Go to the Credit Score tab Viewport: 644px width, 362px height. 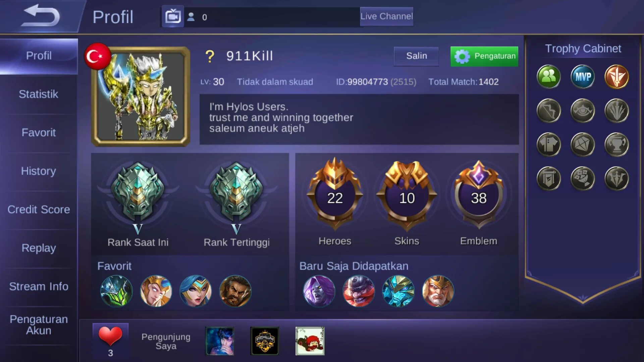click(39, 209)
